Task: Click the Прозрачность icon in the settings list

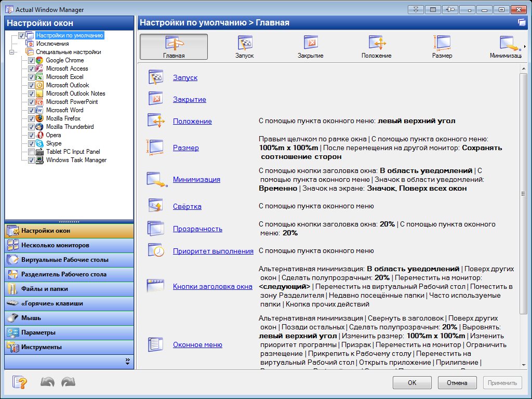Action: coord(156,229)
